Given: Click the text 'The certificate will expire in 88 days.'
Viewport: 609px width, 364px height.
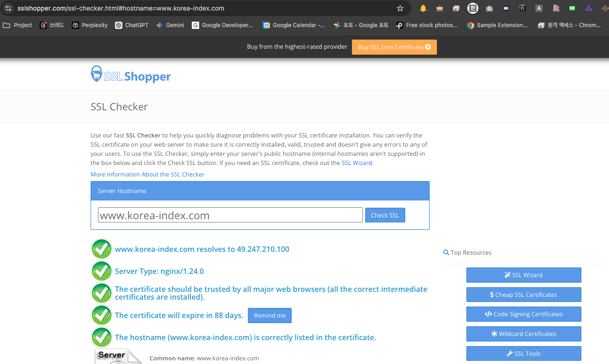Looking at the screenshot, I should (179, 315).
